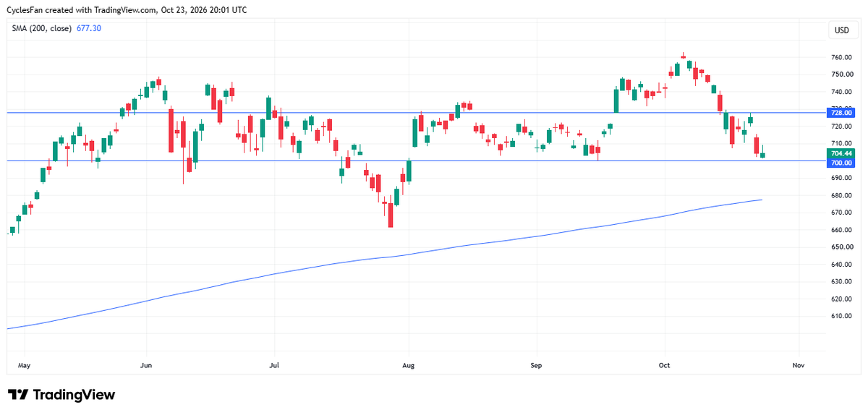
Task: Click the 700.00 horizontal line price tag
Action: pyautogui.click(x=840, y=163)
